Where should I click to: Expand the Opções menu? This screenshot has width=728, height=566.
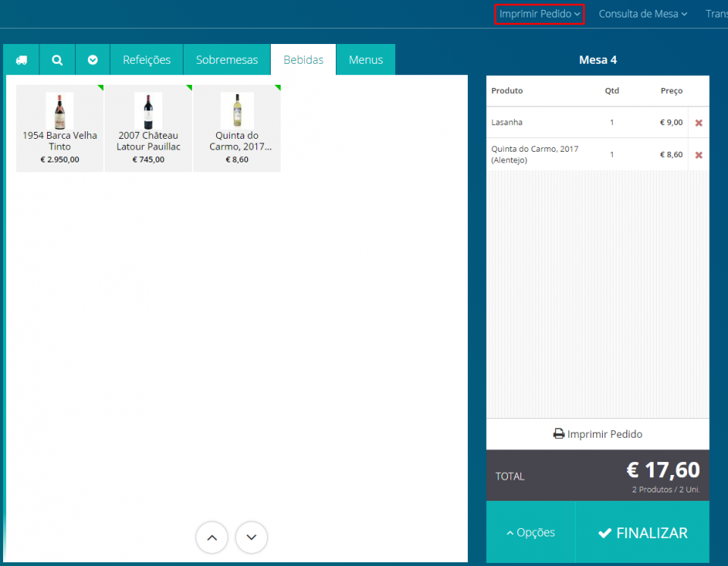pyautogui.click(x=530, y=533)
